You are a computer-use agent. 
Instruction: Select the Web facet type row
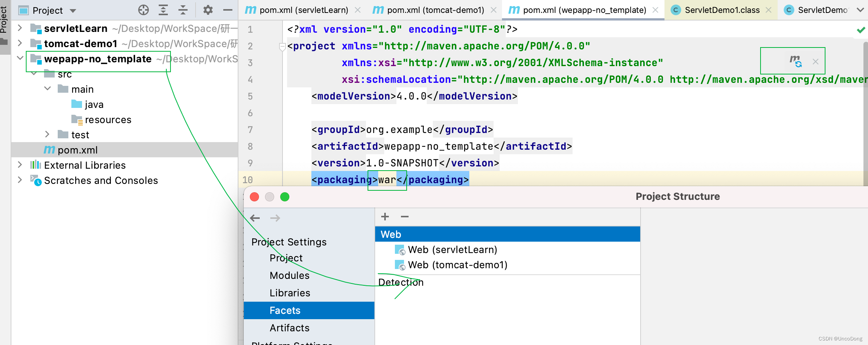point(508,234)
